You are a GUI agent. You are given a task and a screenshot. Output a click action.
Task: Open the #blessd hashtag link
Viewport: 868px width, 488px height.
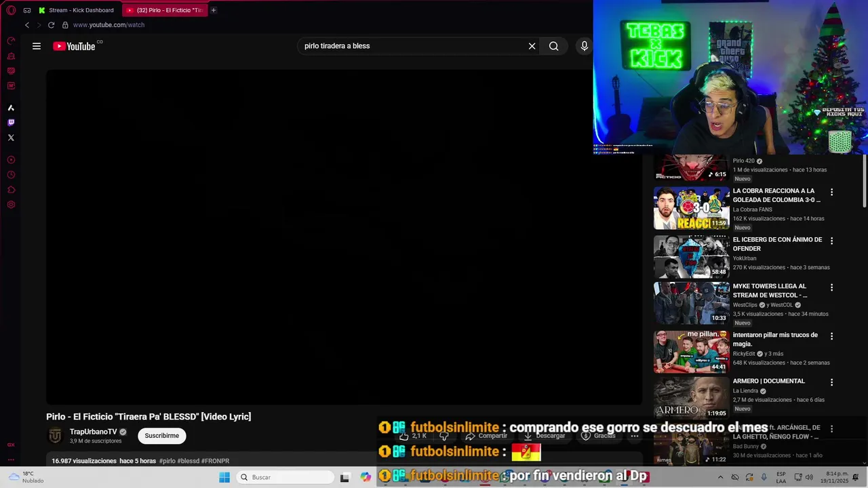pyautogui.click(x=188, y=461)
